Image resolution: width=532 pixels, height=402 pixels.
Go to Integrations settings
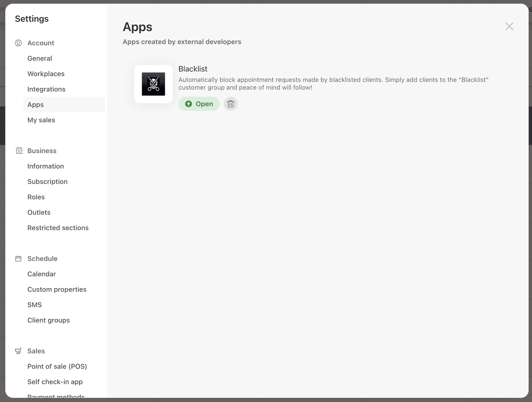[x=46, y=89]
